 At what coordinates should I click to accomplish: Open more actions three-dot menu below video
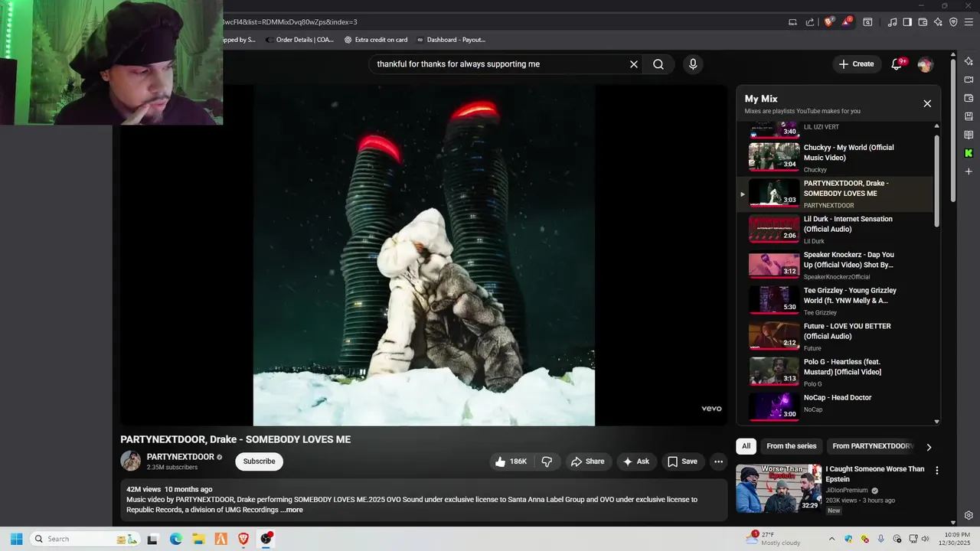[x=718, y=461]
